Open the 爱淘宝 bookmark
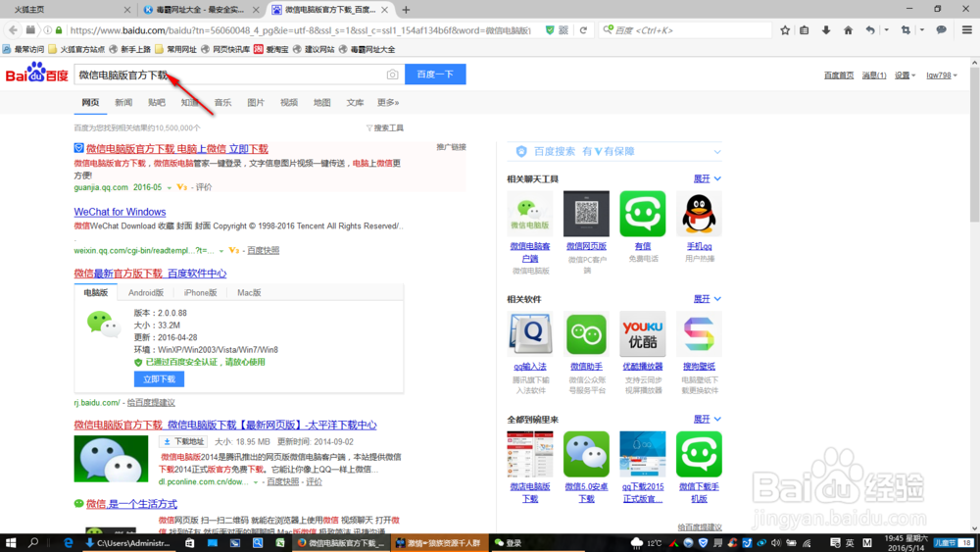The width and height of the screenshot is (980, 552). pyautogui.click(x=271, y=49)
